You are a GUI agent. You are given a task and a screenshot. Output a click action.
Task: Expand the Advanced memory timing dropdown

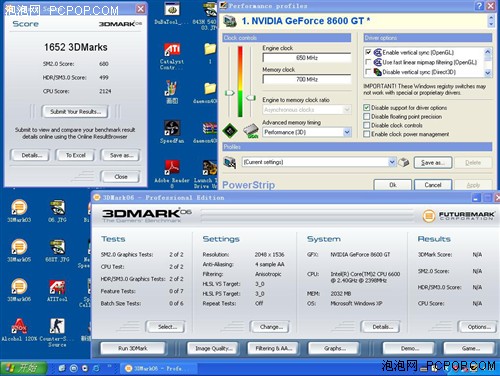[x=347, y=132]
